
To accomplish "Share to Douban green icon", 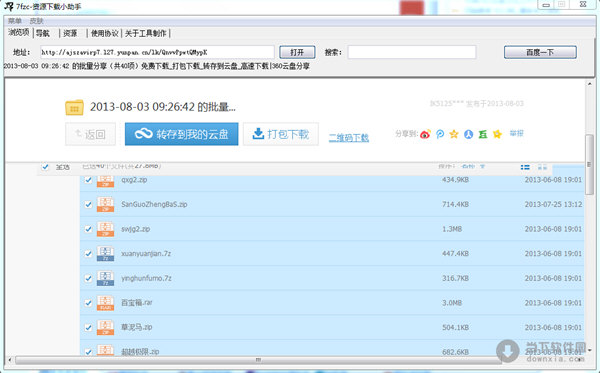I will coord(483,134).
